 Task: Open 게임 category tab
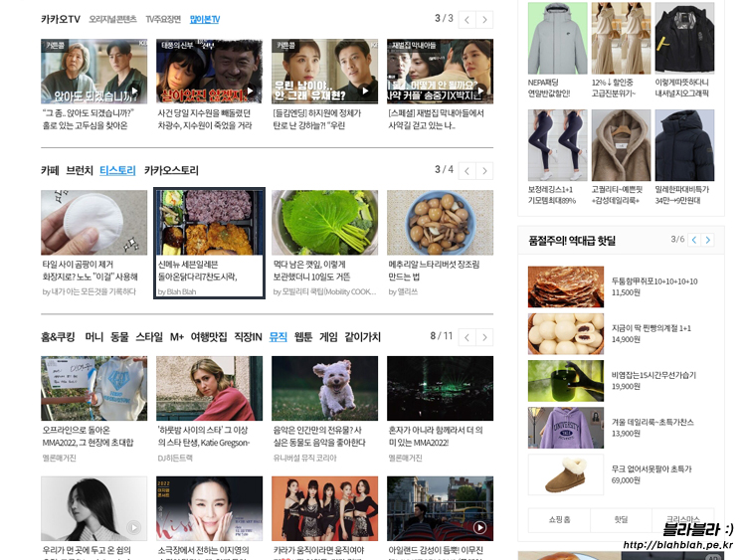pos(328,337)
